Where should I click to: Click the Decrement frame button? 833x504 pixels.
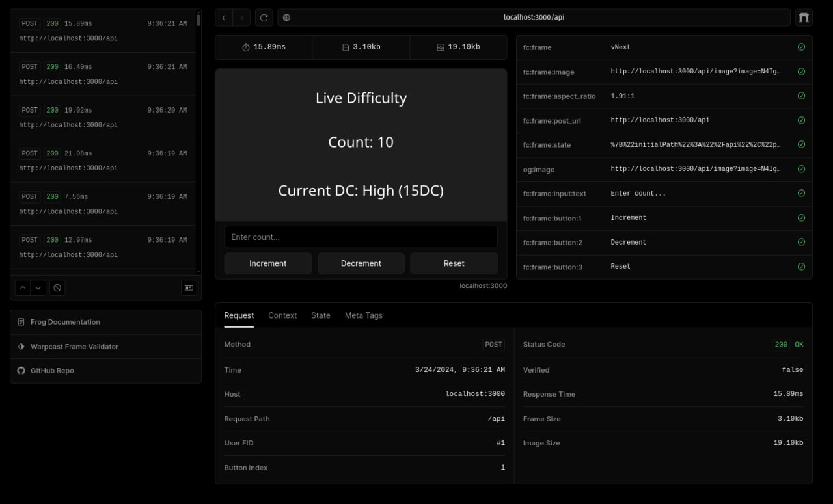pos(361,263)
